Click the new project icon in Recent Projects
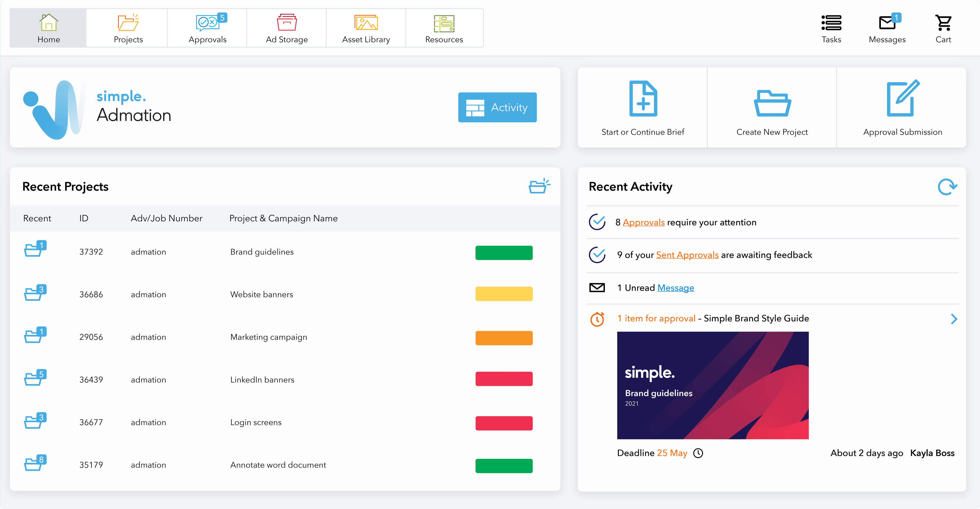The width and height of the screenshot is (980, 509). tap(539, 186)
